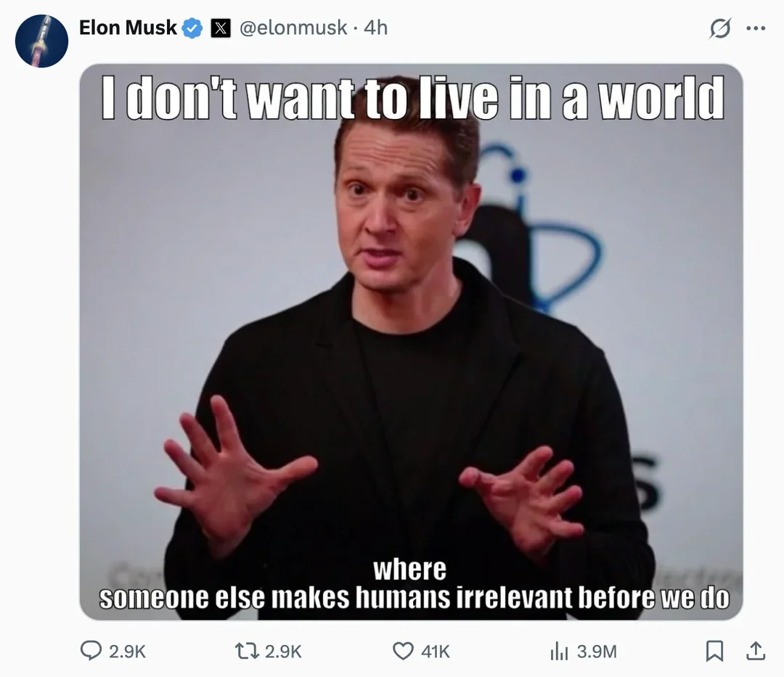Screen dimensions: 784x677
Task: Click the Elon Musk display name
Action: [x=128, y=28]
